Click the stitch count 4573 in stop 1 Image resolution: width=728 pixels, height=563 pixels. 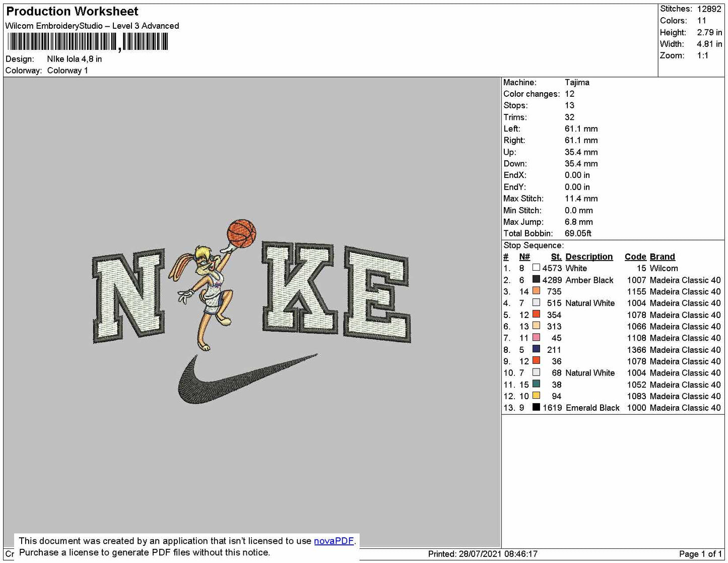(x=552, y=268)
